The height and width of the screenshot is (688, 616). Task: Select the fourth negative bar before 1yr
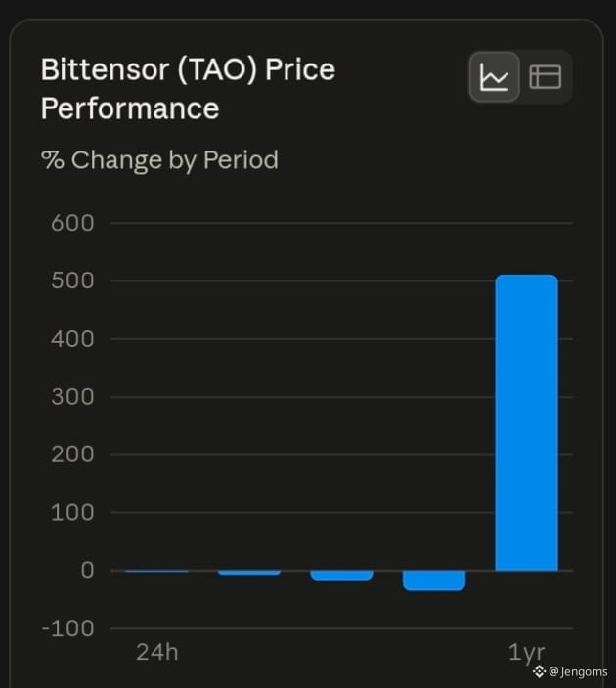[434, 580]
